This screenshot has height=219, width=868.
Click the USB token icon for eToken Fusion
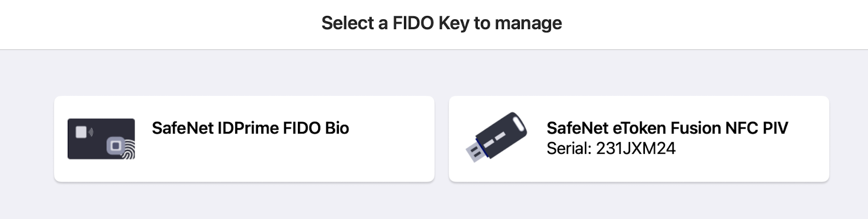(496, 137)
